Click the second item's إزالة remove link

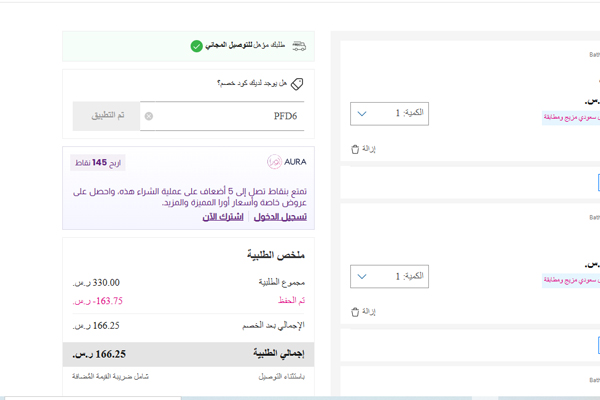click(x=369, y=311)
